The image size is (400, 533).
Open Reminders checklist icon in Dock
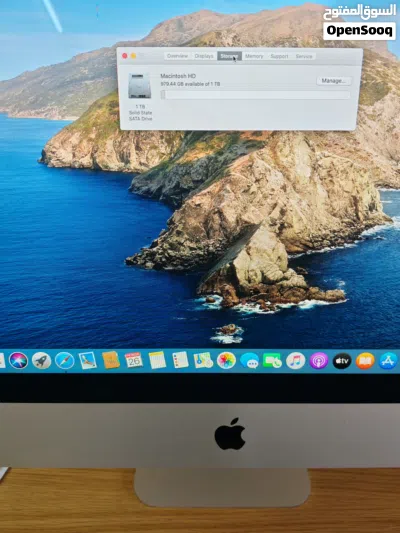pyautogui.click(x=180, y=360)
